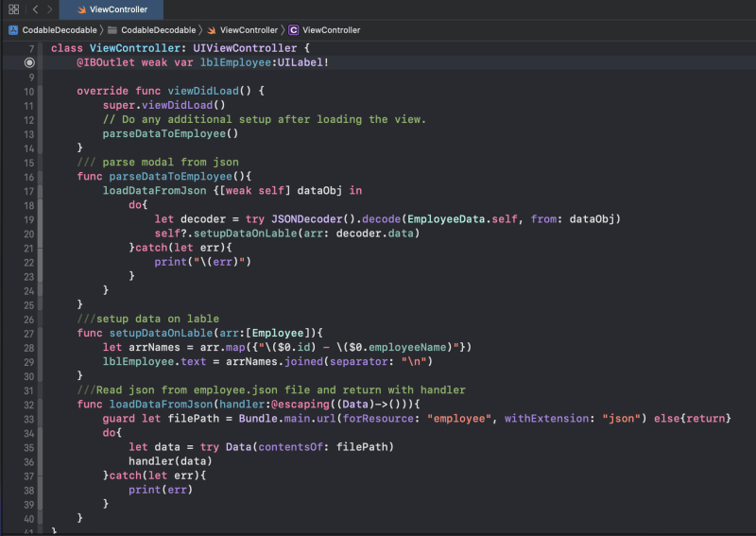Click the code folding ribbon beside line 35
The image size is (756, 536).
tap(40, 448)
